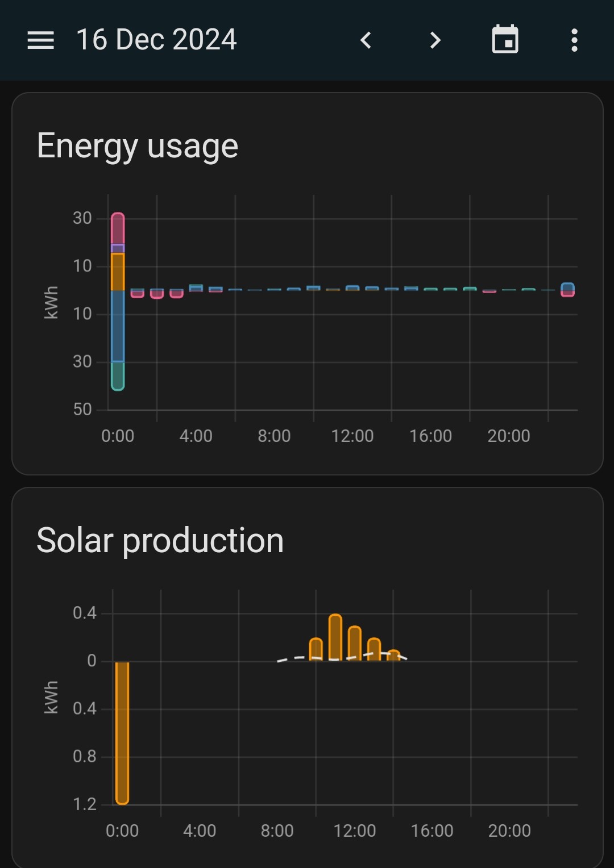Select the teal segment at bottom of 0:00 bar
This screenshot has height=868, width=614.
tap(118, 376)
